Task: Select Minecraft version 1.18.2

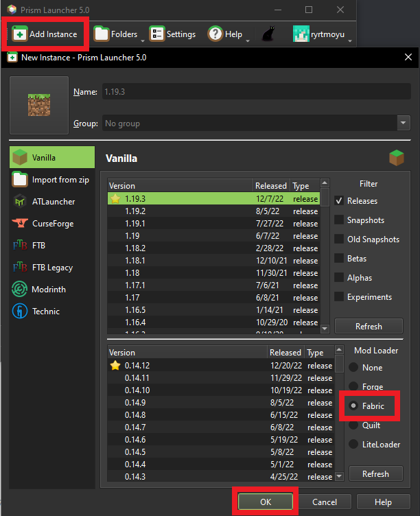Action: (213, 248)
